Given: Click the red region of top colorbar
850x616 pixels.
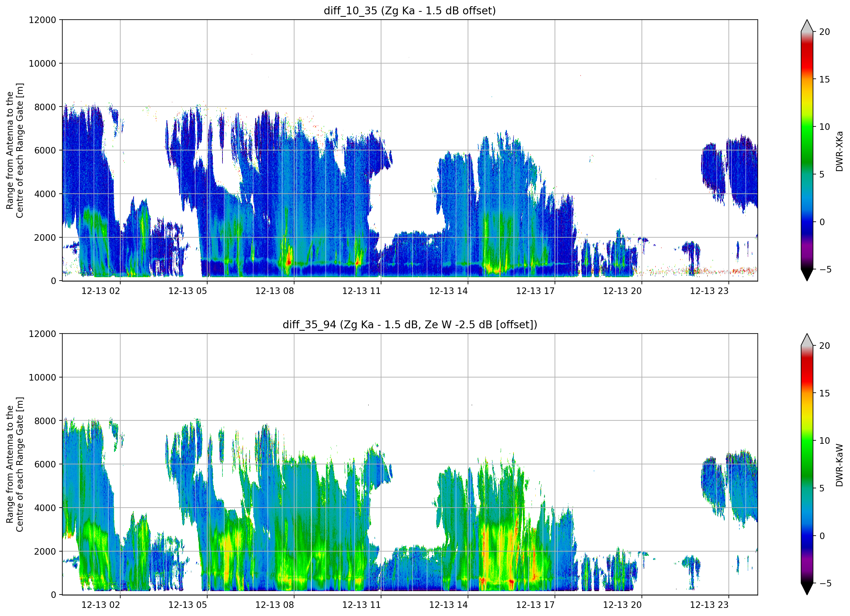Looking at the screenshot, I should pyautogui.click(x=807, y=56).
